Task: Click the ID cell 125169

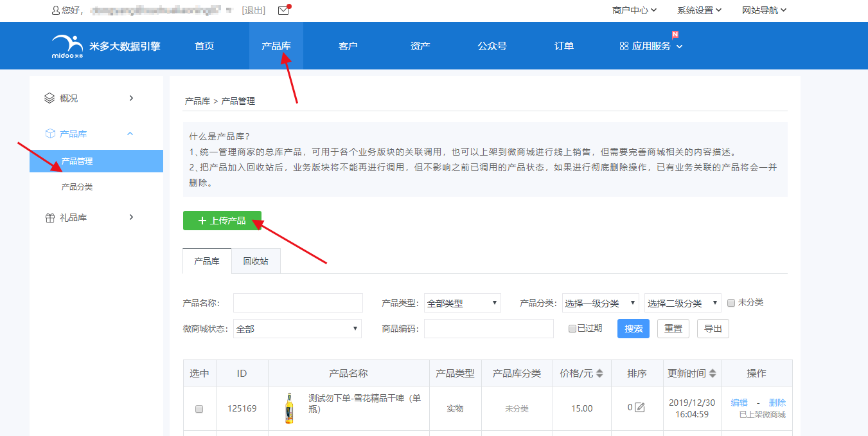Action: [x=242, y=408]
